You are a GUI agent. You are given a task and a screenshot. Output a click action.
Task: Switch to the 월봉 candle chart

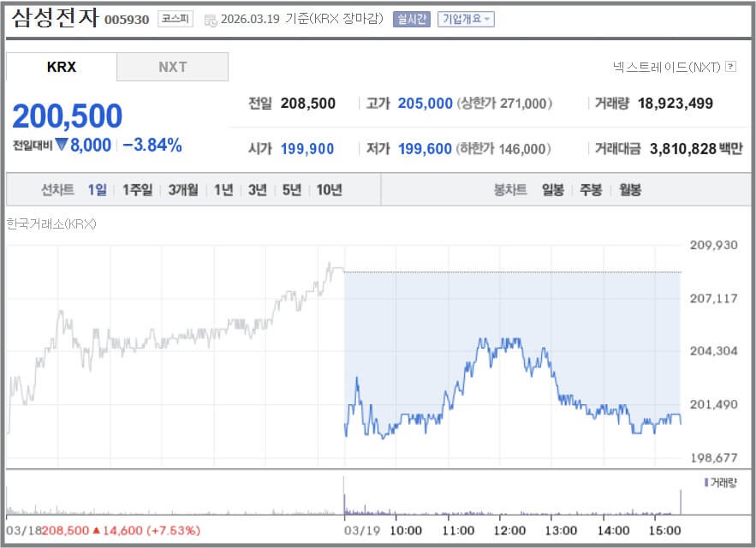pos(629,189)
